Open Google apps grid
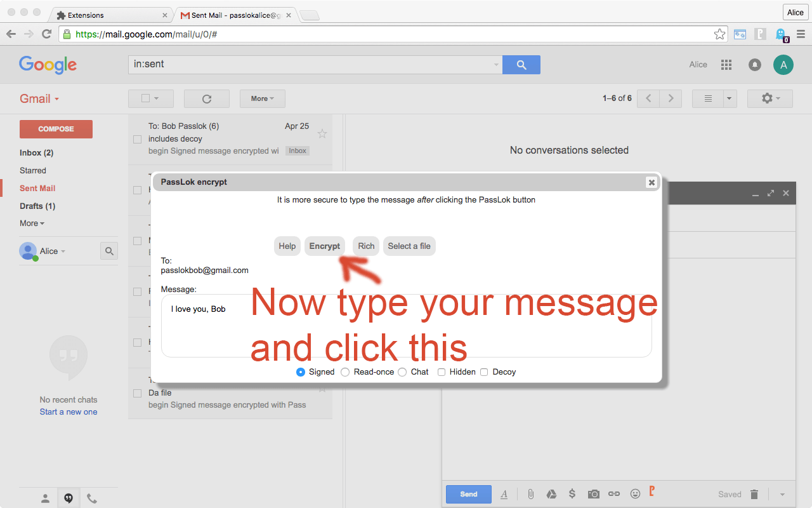Image resolution: width=812 pixels, height=508 pixels. (x=726, y=65)
